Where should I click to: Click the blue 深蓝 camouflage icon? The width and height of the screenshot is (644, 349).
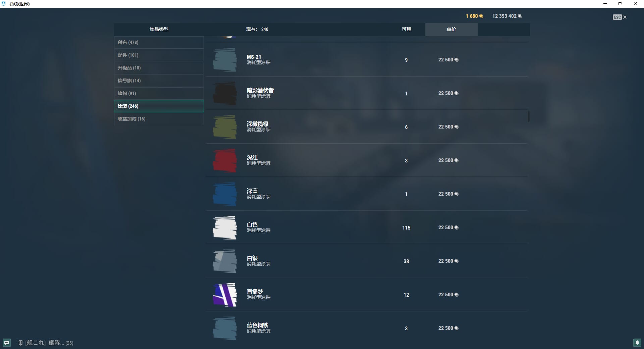[x=225, y=194]
